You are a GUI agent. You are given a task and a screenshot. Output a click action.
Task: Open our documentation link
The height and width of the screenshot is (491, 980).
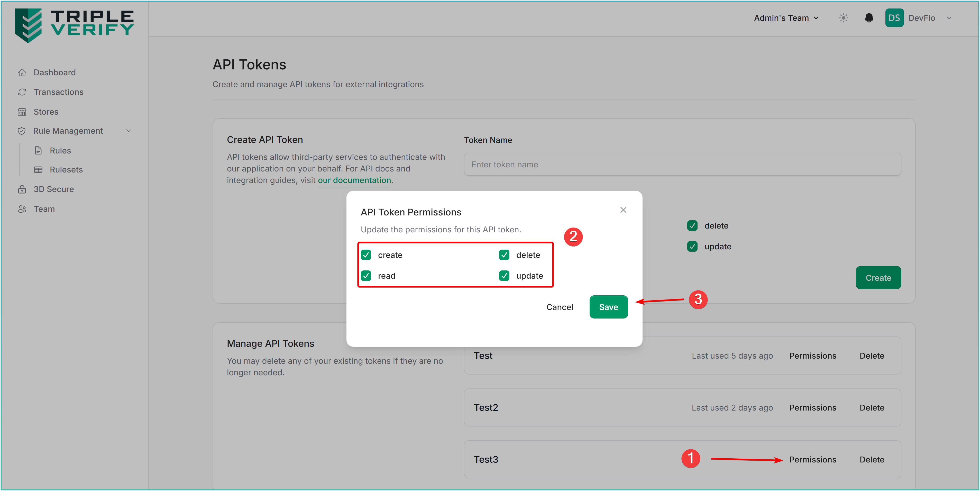coord(354,180)
